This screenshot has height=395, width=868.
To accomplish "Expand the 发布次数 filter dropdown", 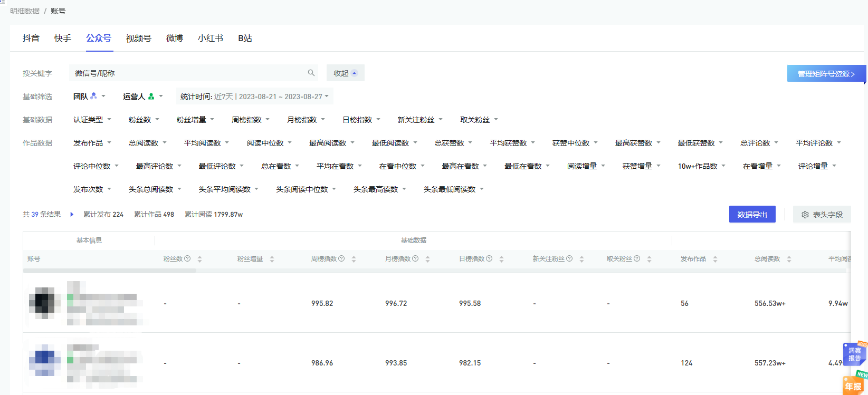I will [92, 189].
